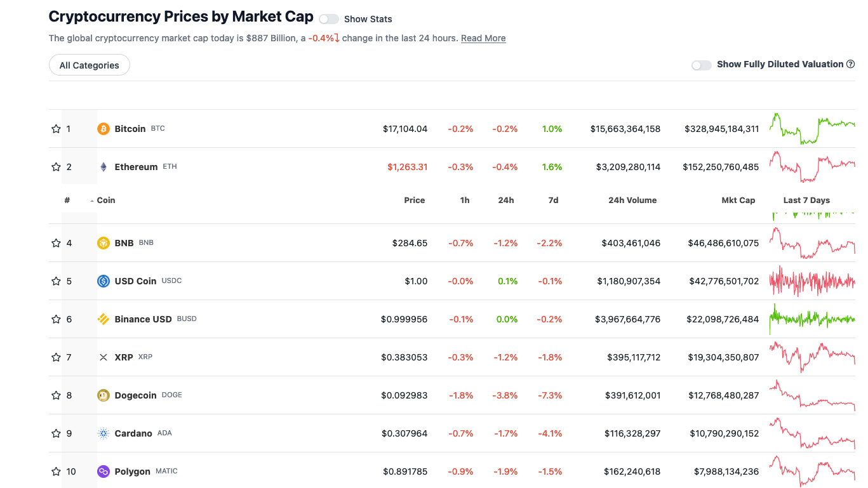Image resolution: width=868 pixels, height=488 pixels.
Task: Click Ethereum price $1,263.31
Action: (408, 167)
